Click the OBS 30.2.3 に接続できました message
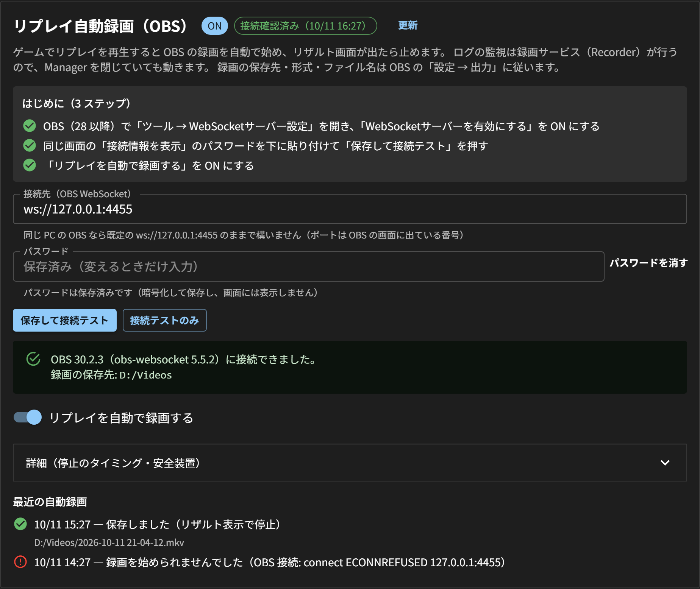700x589 pixels. (x=184, y=359)
